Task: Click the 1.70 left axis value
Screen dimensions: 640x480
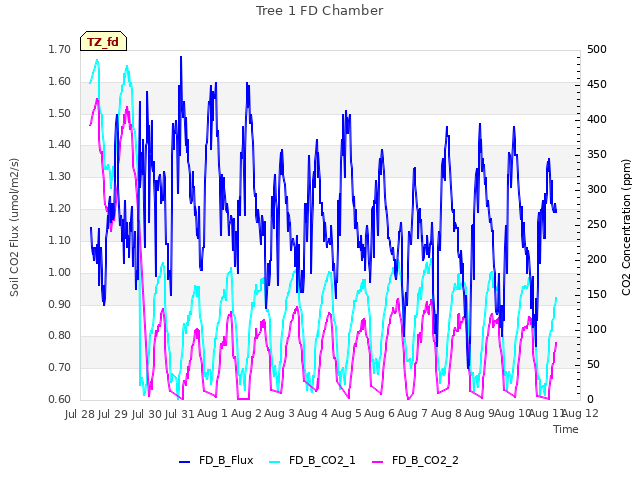Action: (59, 50)
